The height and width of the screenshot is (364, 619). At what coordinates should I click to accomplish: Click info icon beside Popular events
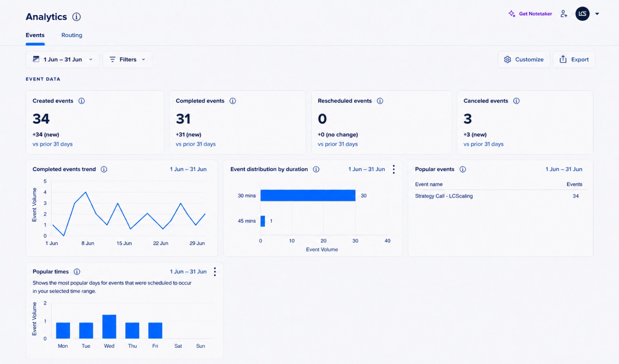pyautogui.click(x=463, y=169)
